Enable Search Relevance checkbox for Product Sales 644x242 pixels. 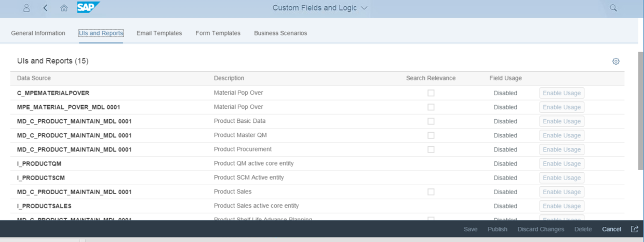click(431, 192)
